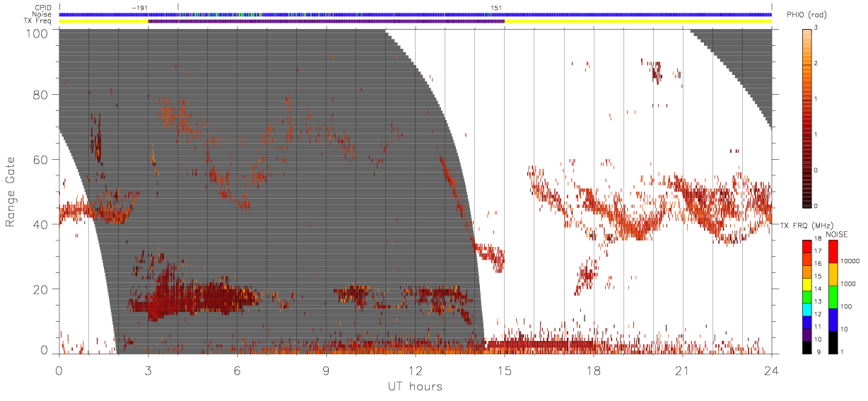Click the 24 tick on UT hours axis

[x=772, y=370]
